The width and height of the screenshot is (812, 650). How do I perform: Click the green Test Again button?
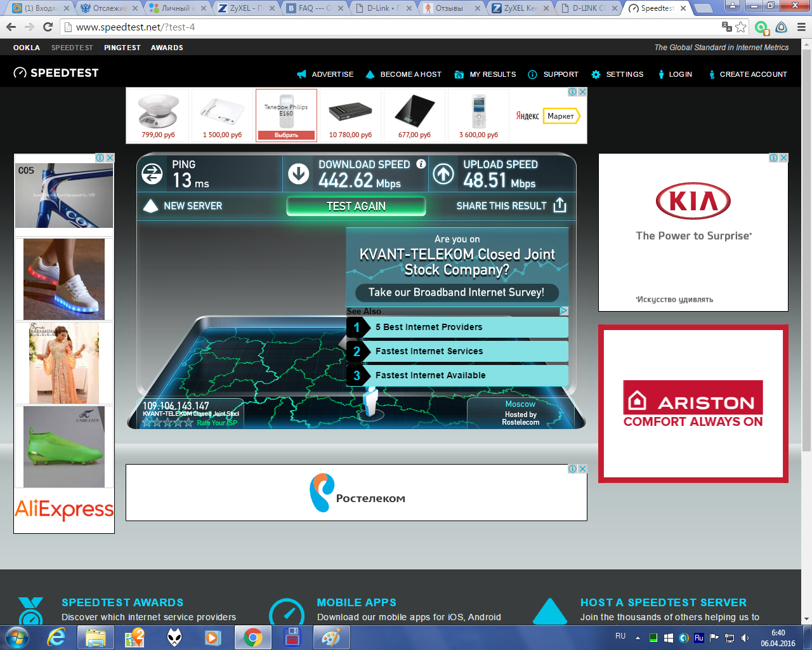click(356, 206)
